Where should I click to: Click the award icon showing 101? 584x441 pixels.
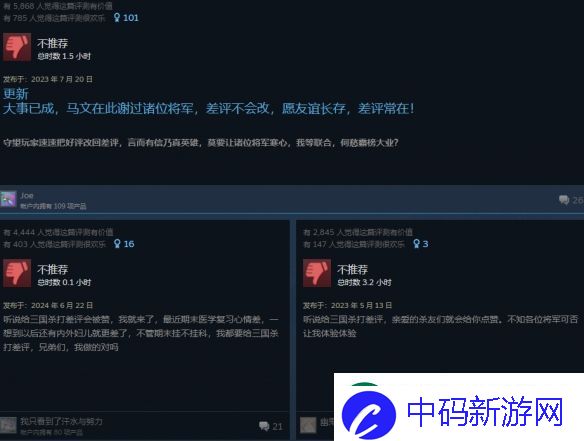[x=117, y=18]
